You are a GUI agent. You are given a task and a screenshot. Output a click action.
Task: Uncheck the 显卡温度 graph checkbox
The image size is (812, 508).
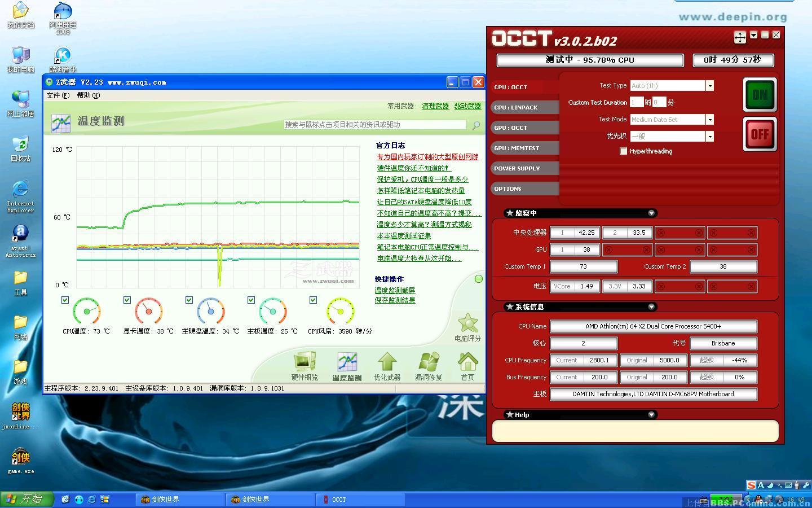pos(127,300)
